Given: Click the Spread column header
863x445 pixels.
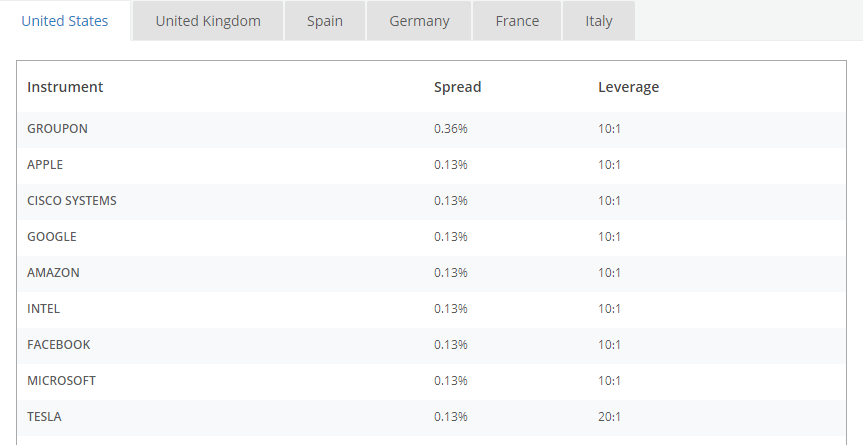Looking at the screenshot, I should coord(457,87).
